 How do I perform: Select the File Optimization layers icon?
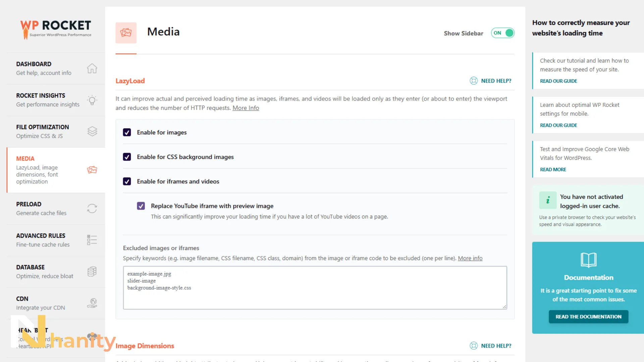tap(92, 131)
